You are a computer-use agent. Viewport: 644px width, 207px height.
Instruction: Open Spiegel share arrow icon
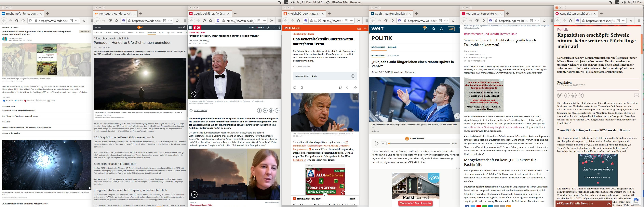[355, 88]
